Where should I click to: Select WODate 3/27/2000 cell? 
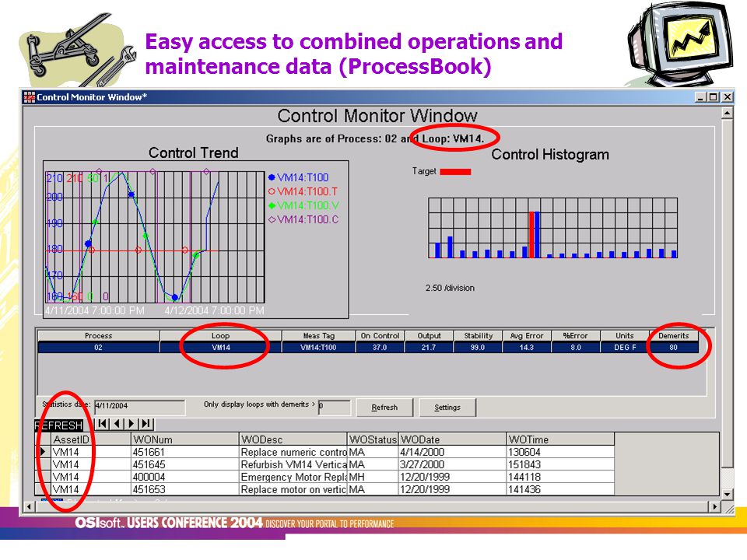[452, 464]
